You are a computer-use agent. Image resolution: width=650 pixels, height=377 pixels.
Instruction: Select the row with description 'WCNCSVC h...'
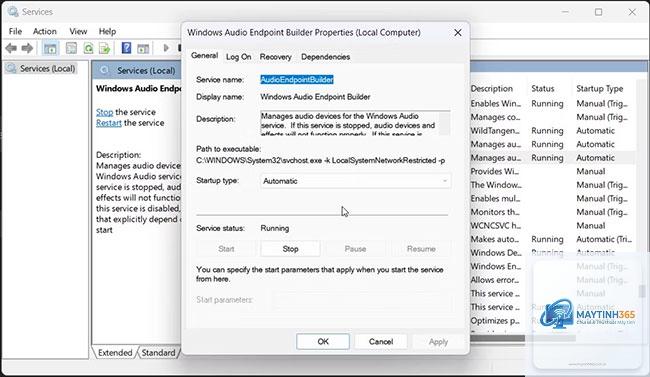tap(553, 226)
